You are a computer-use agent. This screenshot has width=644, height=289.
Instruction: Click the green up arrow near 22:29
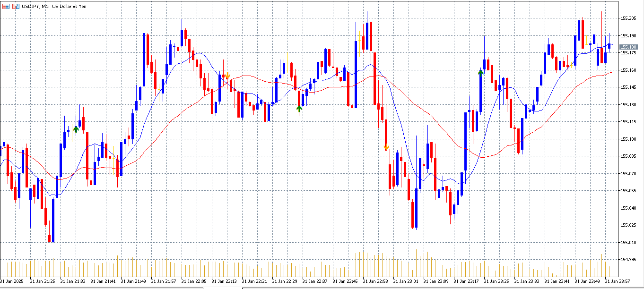click(x=299, y=109)
